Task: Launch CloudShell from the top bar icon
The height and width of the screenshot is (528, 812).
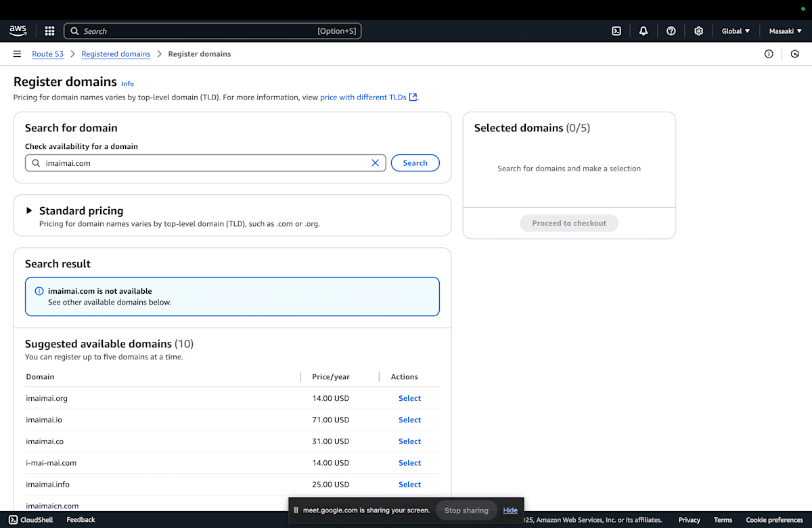Action: [616, 31]
